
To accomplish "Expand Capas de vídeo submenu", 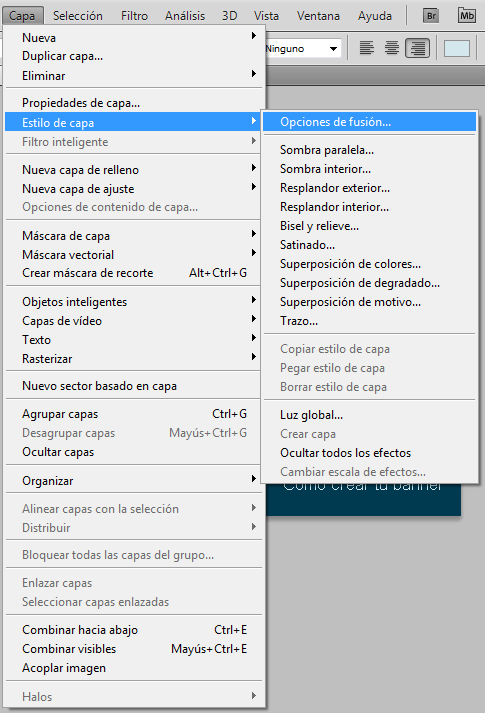I will pyautogui.click(x=134, y=321).
